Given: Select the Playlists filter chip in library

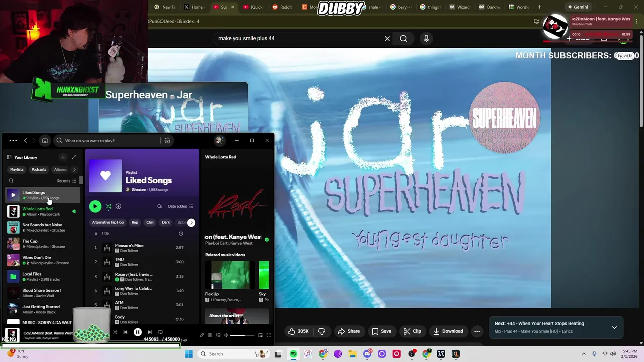Looking at the screenshot, I should pos(17,170).
